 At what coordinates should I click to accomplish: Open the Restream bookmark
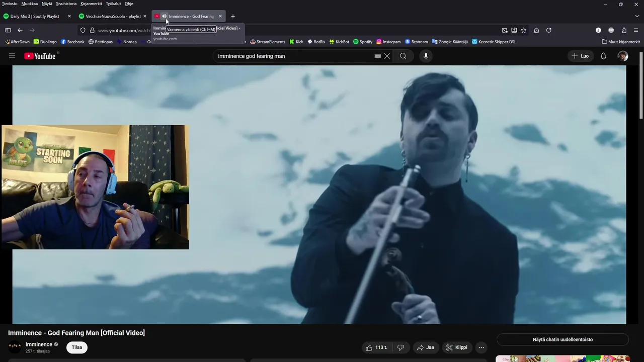pos(416,42)
